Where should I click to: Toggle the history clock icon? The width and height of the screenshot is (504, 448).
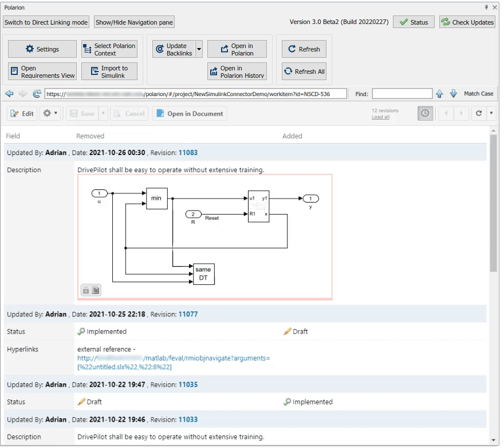coord(424,113)
